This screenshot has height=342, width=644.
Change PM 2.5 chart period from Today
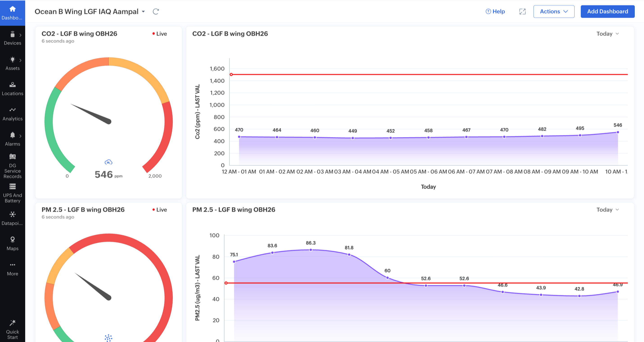607,210
